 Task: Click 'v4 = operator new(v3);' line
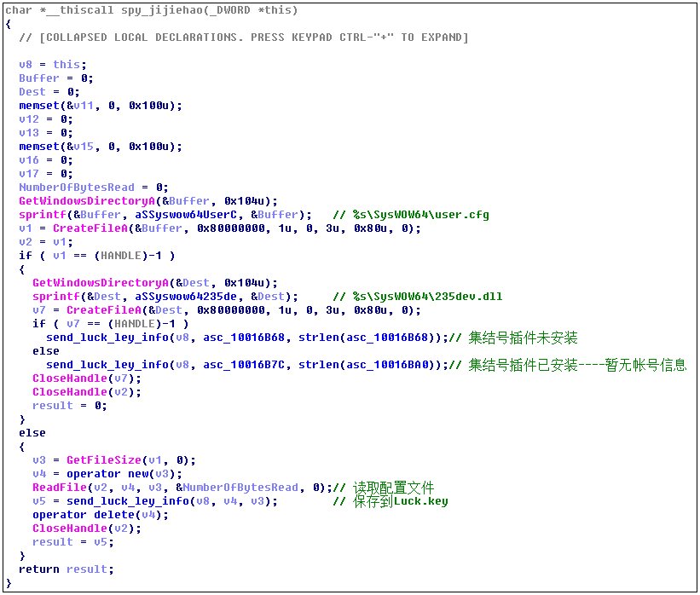pos(107,474)
